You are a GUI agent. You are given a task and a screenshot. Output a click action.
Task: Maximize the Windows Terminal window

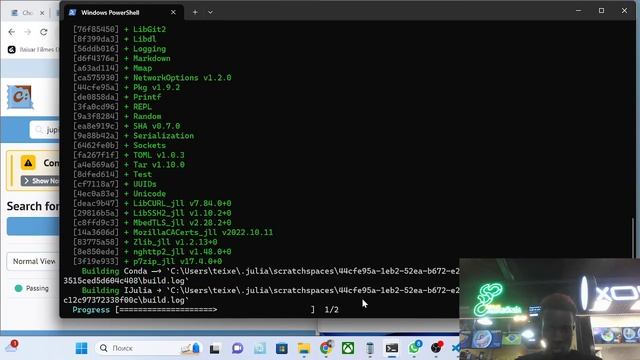(x=601, y=11)
